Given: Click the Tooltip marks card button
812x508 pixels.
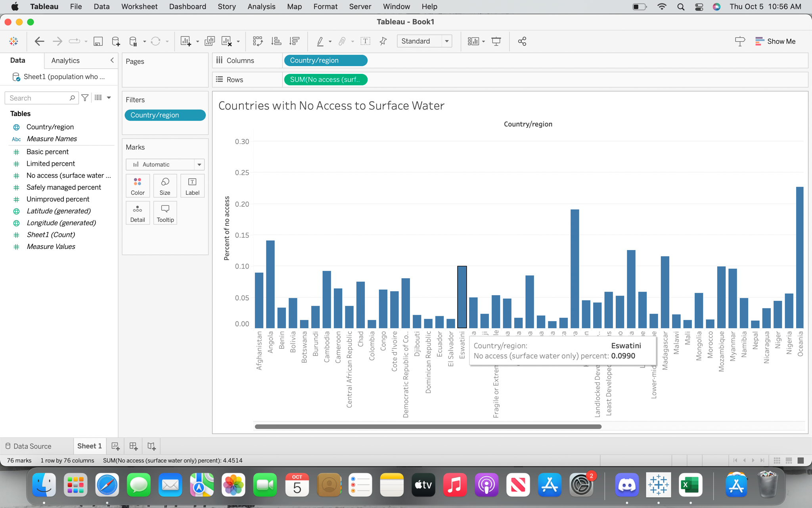Looking at the screenshot, I should click(165, 213).
